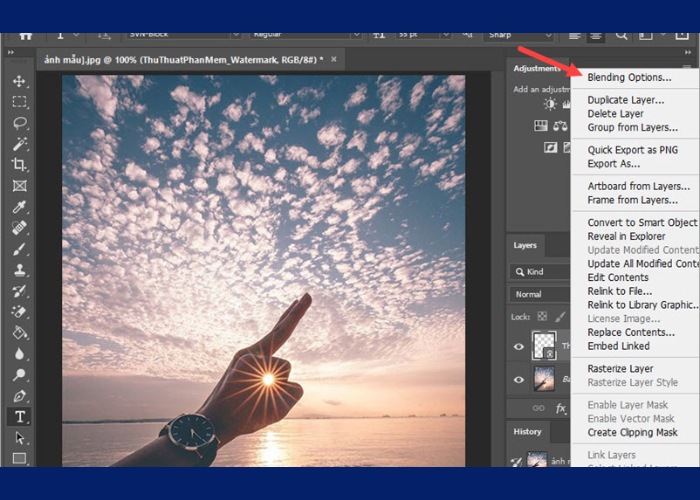
Task: Select the Dodge tool
Action: point(19,375)
